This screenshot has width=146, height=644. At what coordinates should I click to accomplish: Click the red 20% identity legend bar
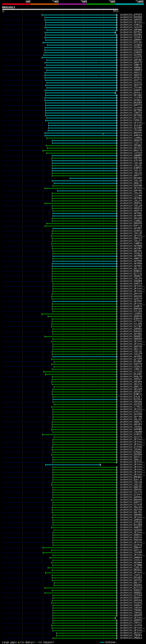point(16,4)
